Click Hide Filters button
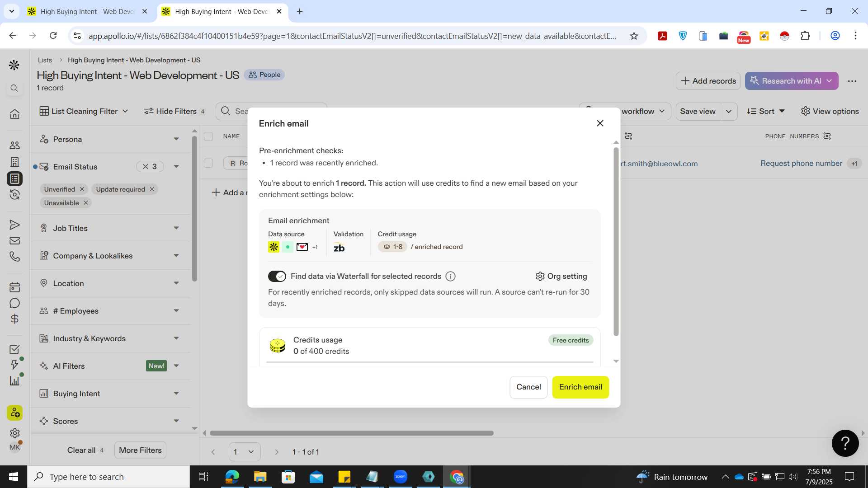 [x=175, y=111]
